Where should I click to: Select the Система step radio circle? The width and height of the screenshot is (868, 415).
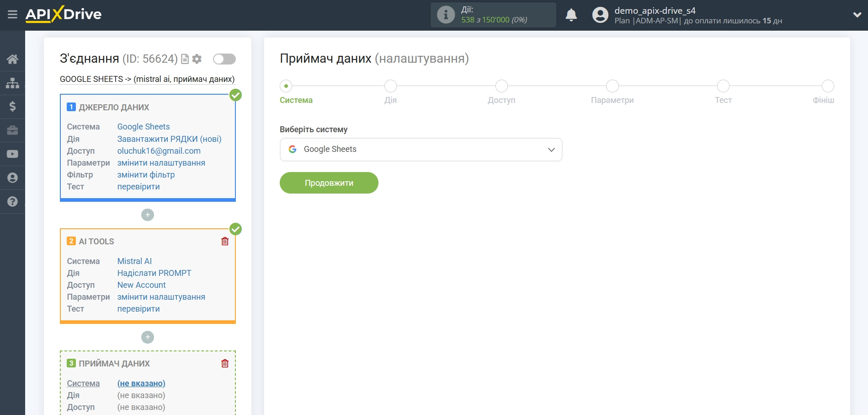coord(286,86)
